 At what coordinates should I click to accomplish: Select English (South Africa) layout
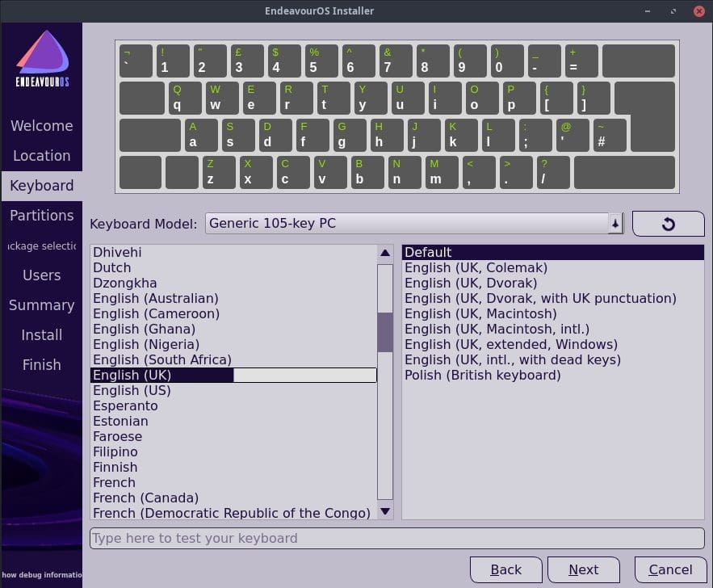click(x=233, y=359)
